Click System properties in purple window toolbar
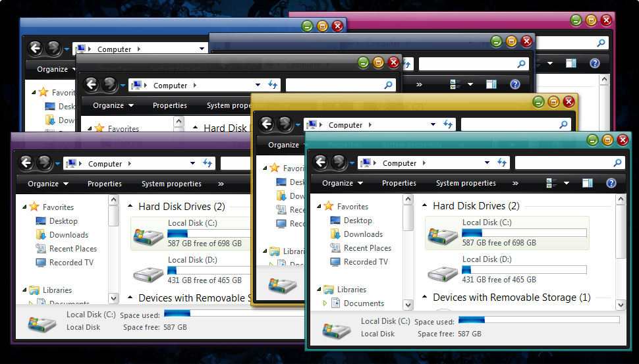 (x=171, y=184)
